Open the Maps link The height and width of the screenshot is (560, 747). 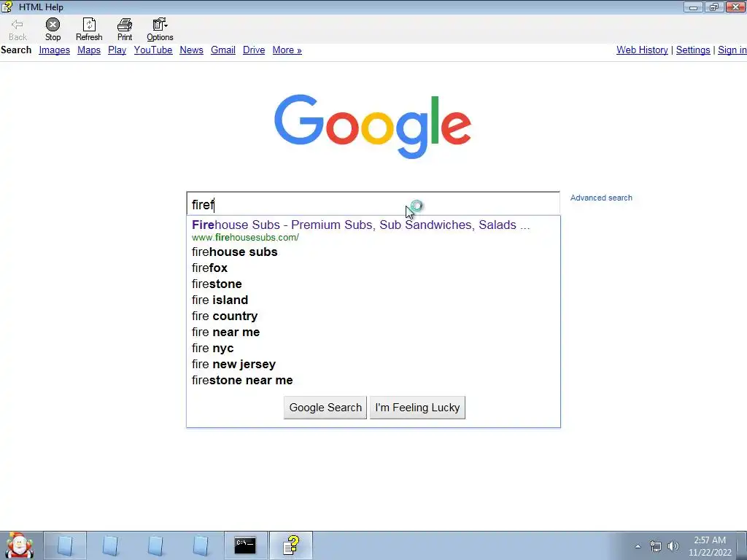click(x=88, y=50)
